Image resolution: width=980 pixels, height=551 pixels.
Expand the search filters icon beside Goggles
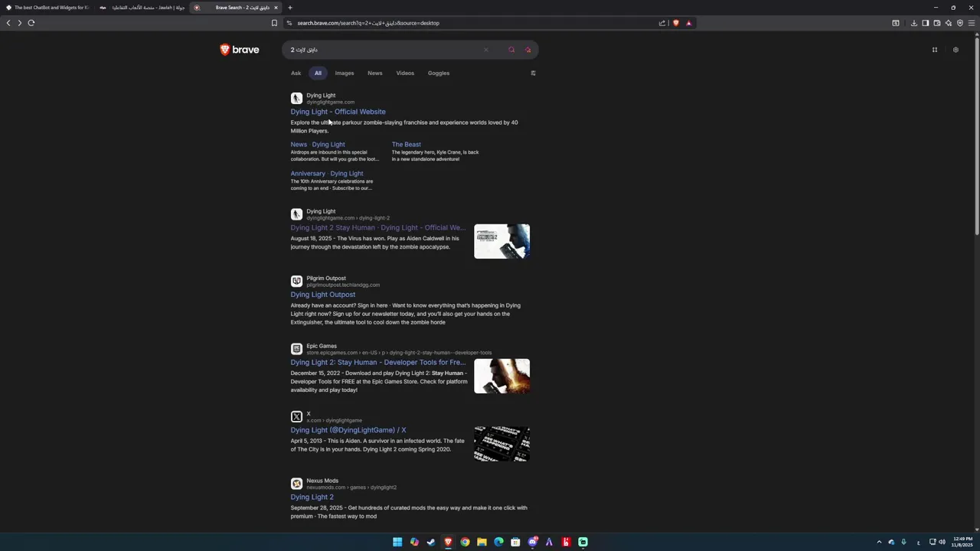click(x=533, y=73)
